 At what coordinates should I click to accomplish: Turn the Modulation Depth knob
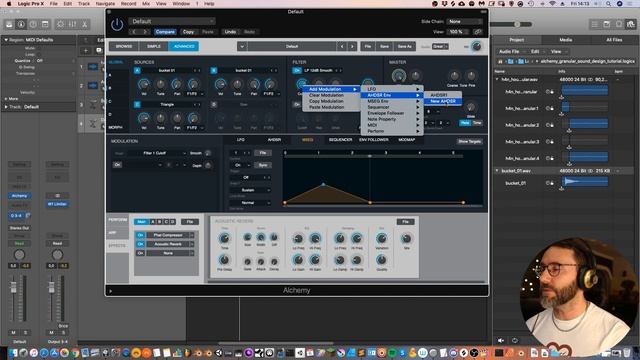(x=208, y=165)
